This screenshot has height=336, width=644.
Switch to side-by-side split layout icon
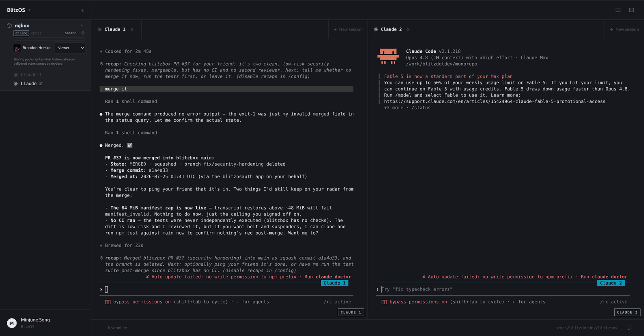pos(618,10)
